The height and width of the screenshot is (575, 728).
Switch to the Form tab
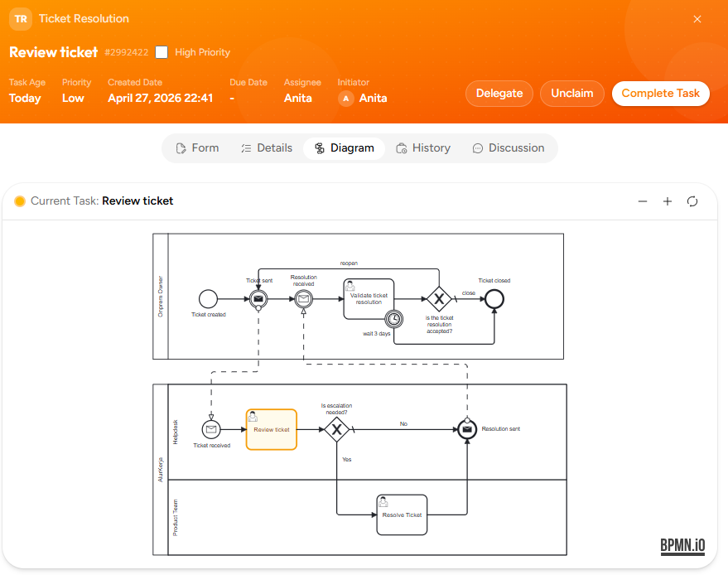197,148
